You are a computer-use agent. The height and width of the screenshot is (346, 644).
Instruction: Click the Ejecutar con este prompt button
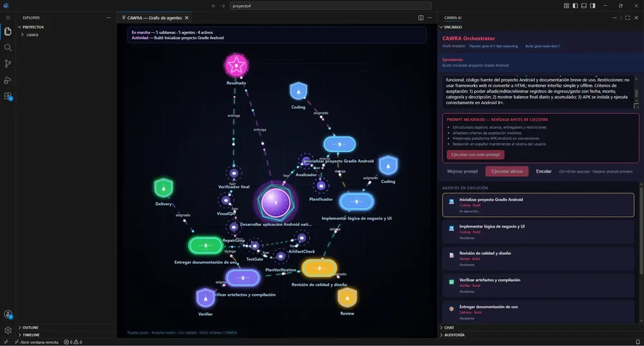click(x=476, y=154)
